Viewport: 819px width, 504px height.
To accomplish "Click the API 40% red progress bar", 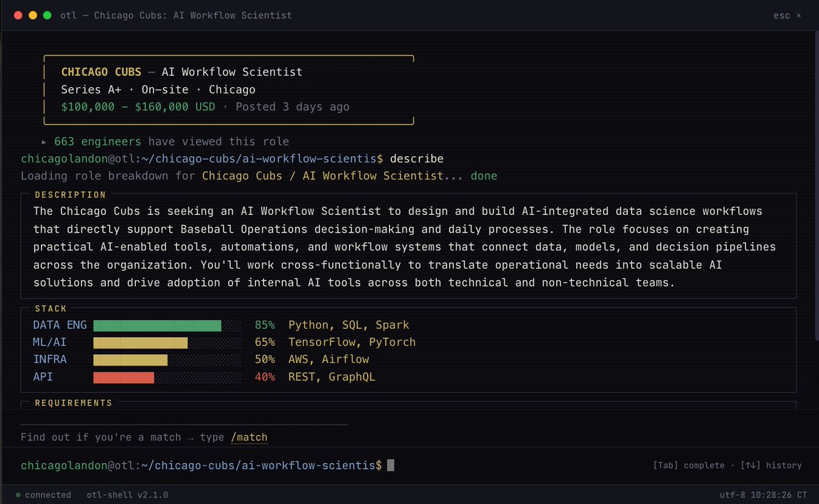I will pyautogui.click(x=167, y=377).
